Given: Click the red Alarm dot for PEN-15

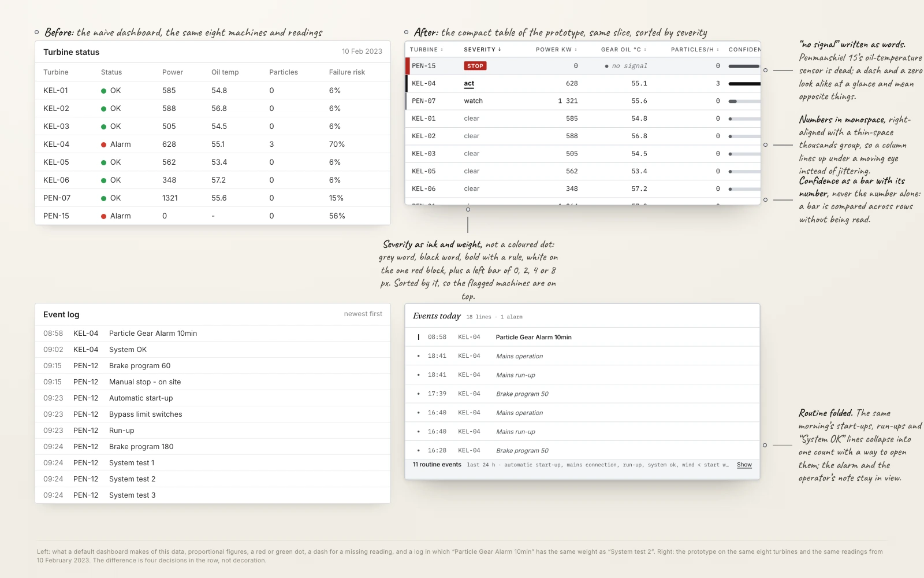Looking at the screenshot, I should tap(103, 216).
